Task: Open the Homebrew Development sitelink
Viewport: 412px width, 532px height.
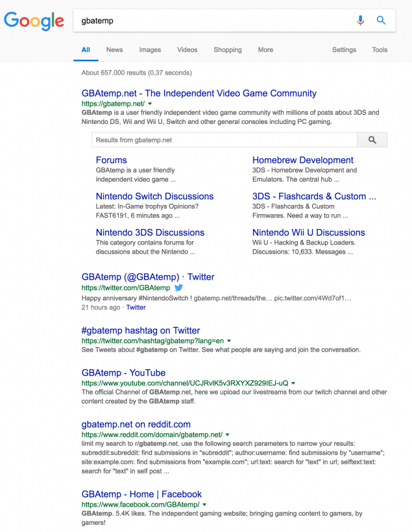Action: [302, 160]
